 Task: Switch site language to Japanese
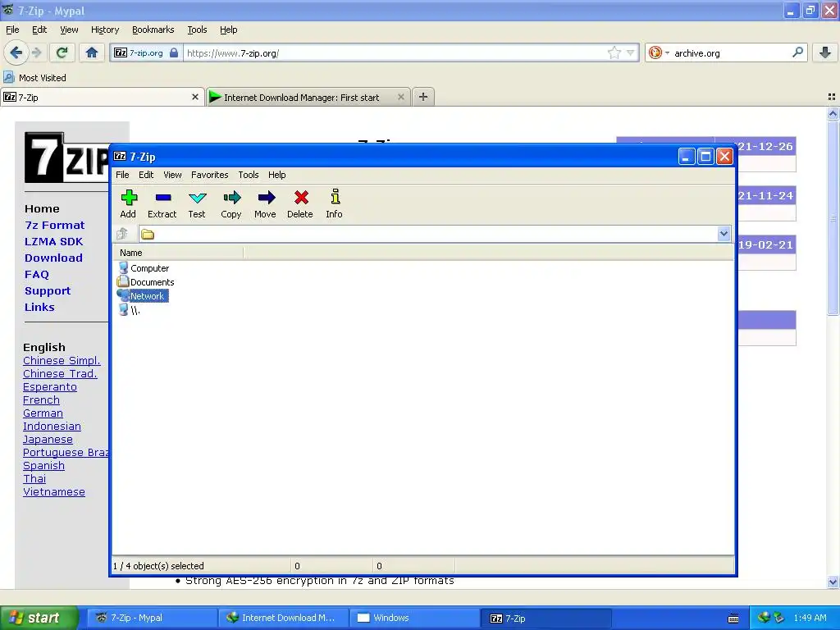pos(48,440)
